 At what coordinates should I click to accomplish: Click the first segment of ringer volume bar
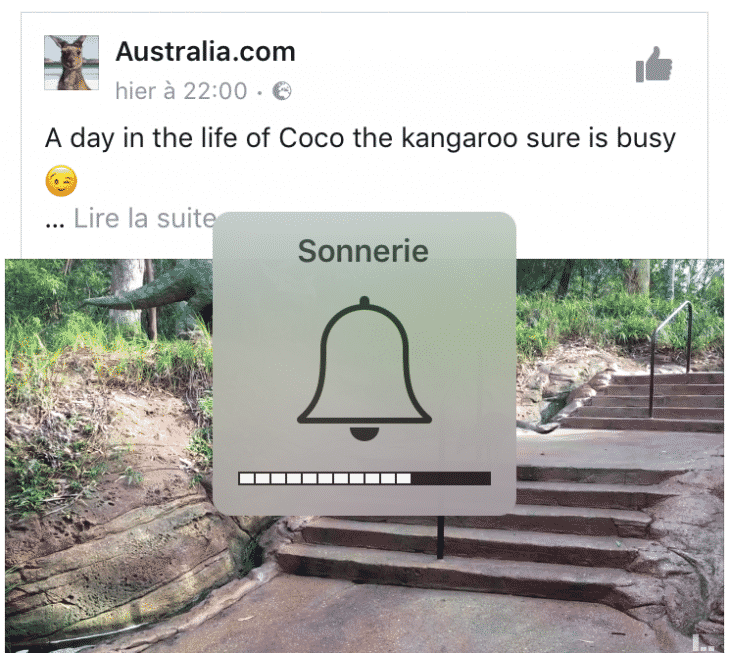[x=247, y=478]
